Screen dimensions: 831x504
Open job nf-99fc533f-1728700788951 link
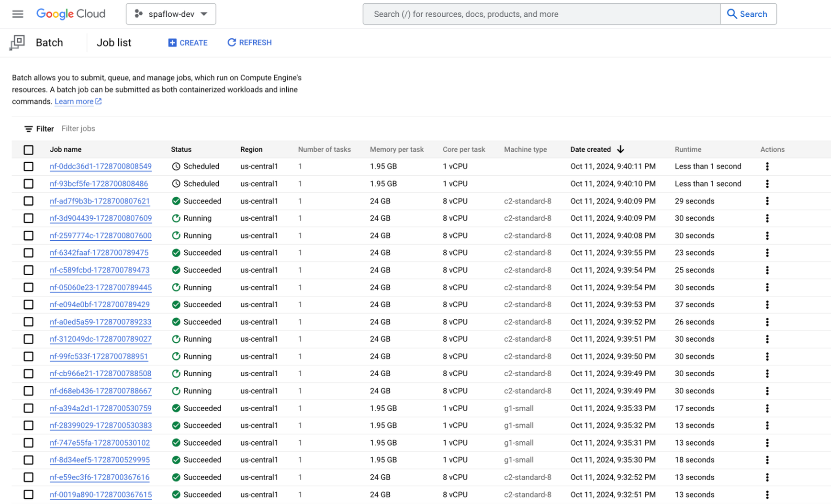[x=99, y=357]
